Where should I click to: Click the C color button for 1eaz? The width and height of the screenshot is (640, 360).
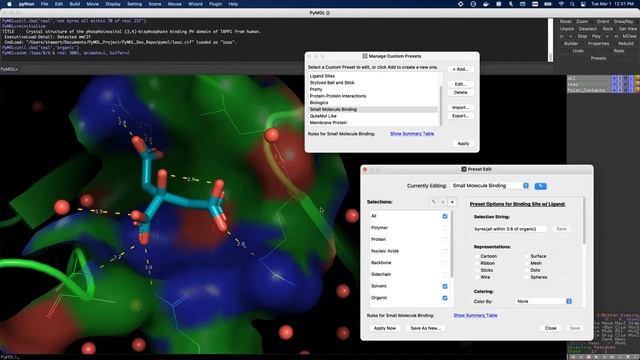637,84
